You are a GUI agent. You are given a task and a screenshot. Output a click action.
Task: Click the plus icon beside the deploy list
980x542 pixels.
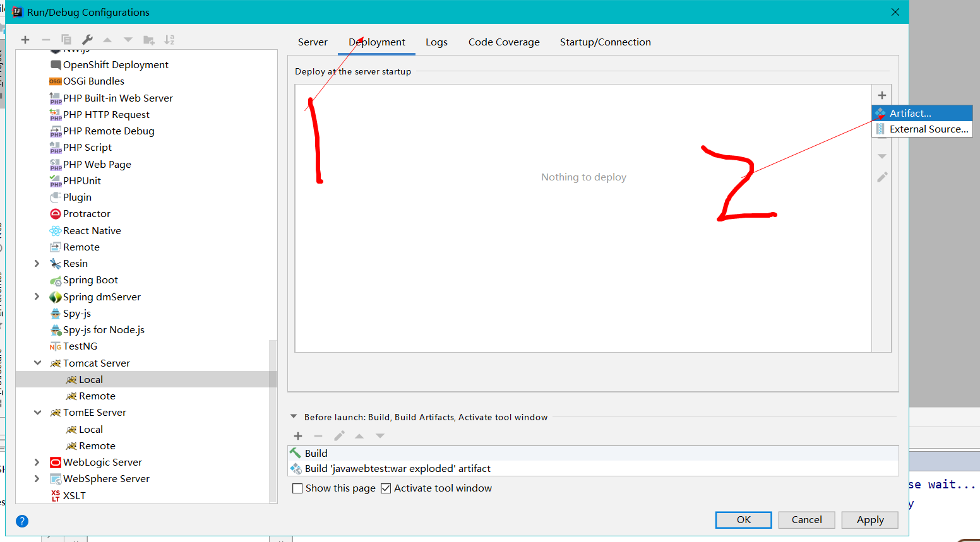coord(882,95)
